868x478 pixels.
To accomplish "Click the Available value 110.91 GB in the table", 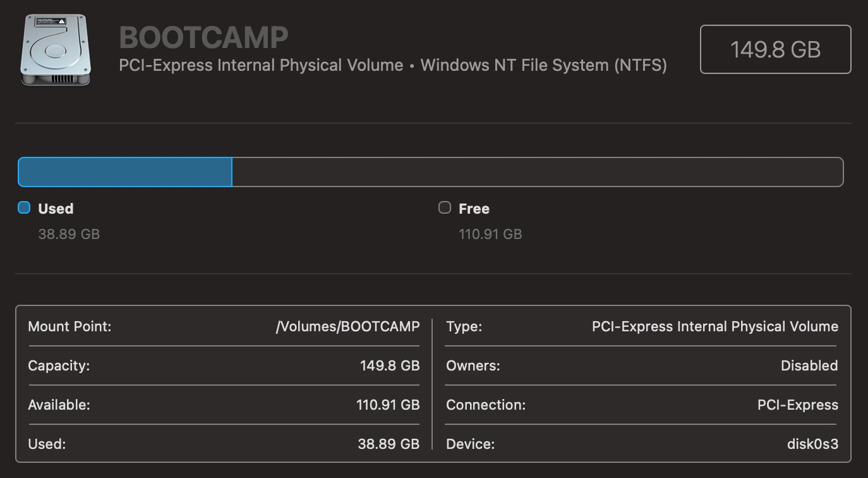I will coord(388,405).
